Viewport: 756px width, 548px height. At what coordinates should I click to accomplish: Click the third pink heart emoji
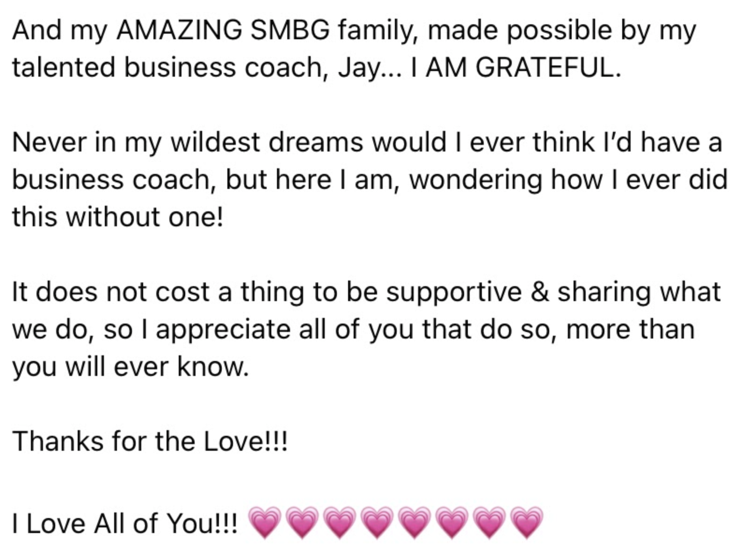(x=339, y=522)
